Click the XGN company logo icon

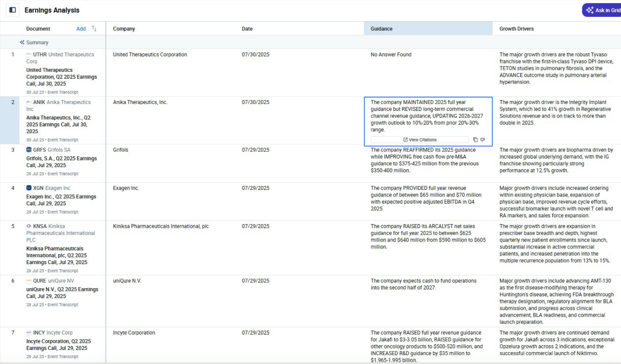[29, 188]
